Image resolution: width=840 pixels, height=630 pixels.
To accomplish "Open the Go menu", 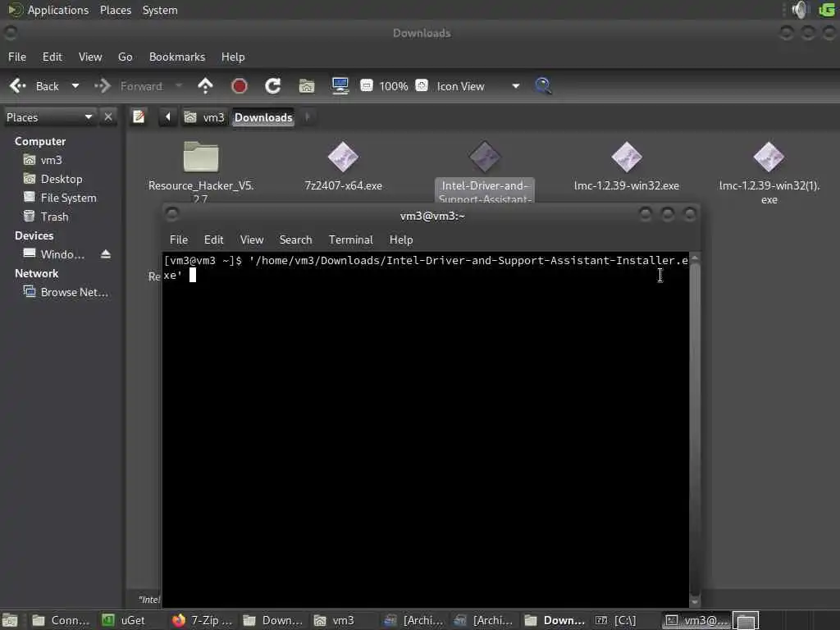I will [125, 57].
